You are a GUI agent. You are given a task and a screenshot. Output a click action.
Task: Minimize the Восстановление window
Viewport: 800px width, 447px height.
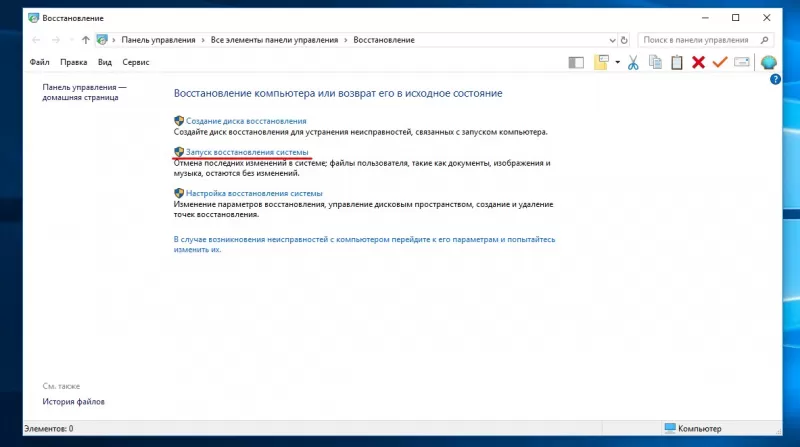[x=705, y=18]
